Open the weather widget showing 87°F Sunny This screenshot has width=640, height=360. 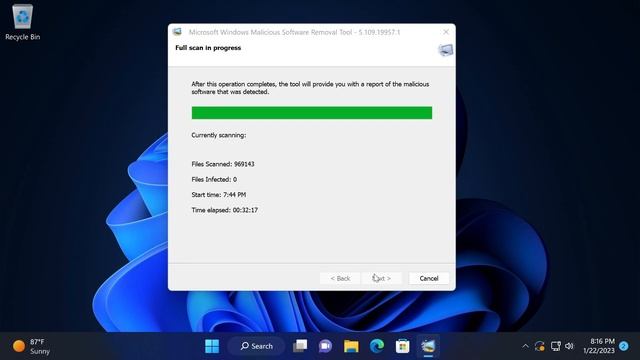[x=31, y=346]
